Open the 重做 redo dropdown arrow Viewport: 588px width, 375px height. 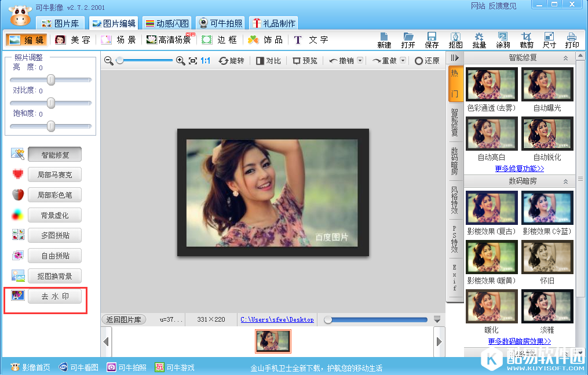[403, 60]
